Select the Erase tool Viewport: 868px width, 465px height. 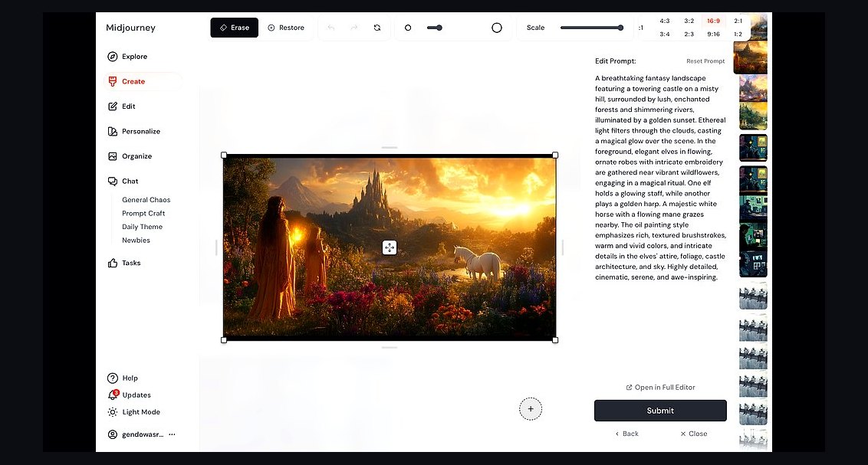click(x=234, y=28)
